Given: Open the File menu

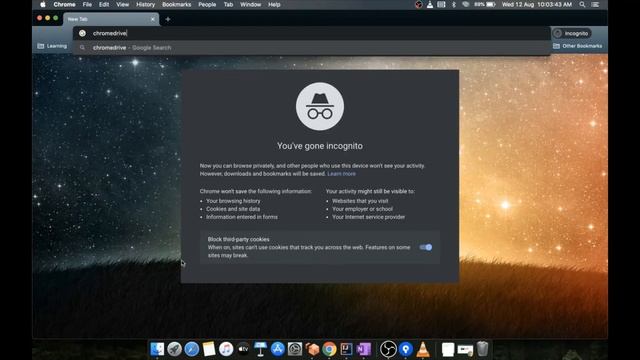Looking at the screenshot, I should tap(87, 4).
